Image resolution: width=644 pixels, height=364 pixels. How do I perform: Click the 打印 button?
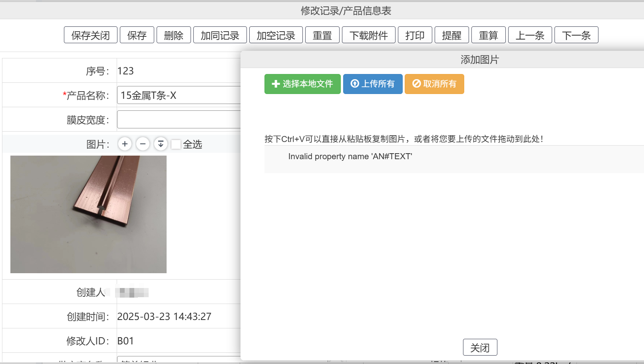click(x=415, y=35)
